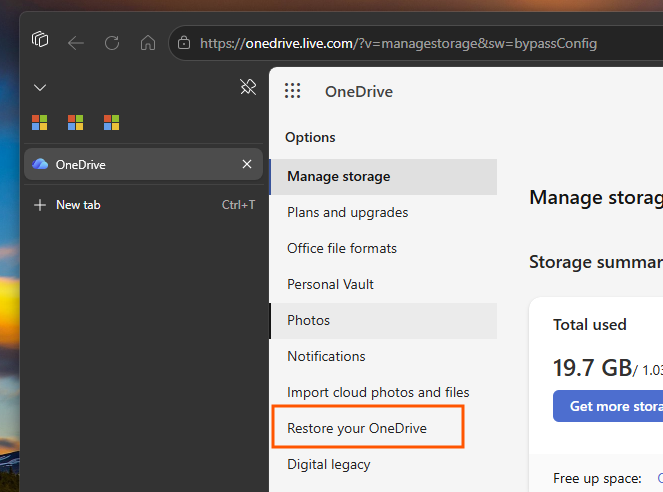Go to the browser home page icon
Image resolution: width=663 pixels, height=492 pixels.
[x=148, y=43]
